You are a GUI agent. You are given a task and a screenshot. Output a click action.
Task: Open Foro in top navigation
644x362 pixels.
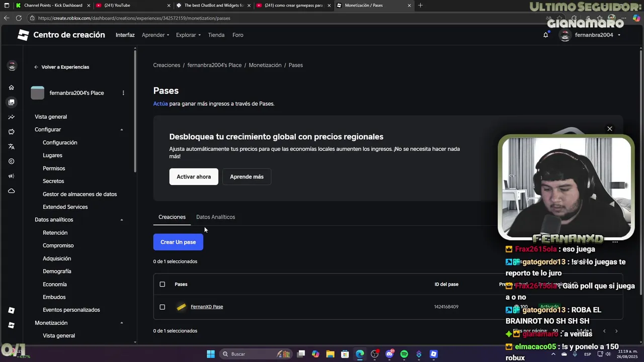click(x=238, y=35)
